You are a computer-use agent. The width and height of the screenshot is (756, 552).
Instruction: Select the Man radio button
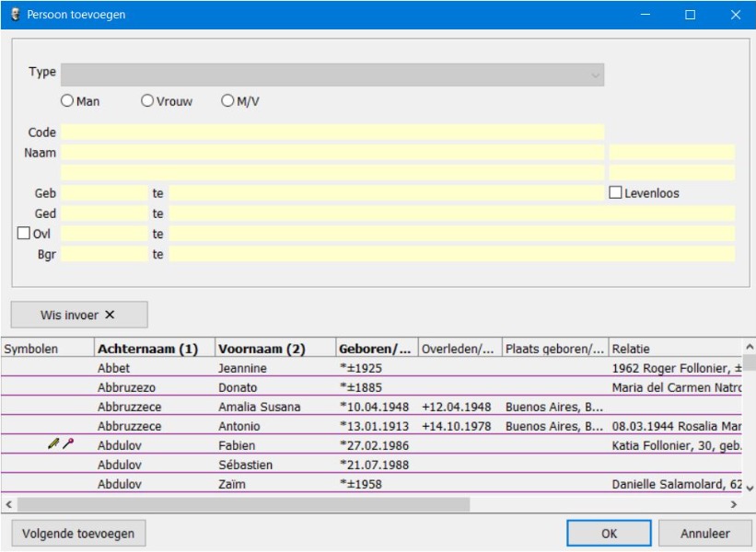(x=66, y=101)
